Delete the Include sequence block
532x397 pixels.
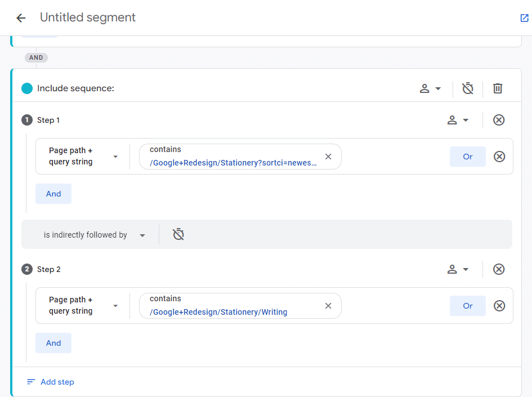(x=497, y=88)
